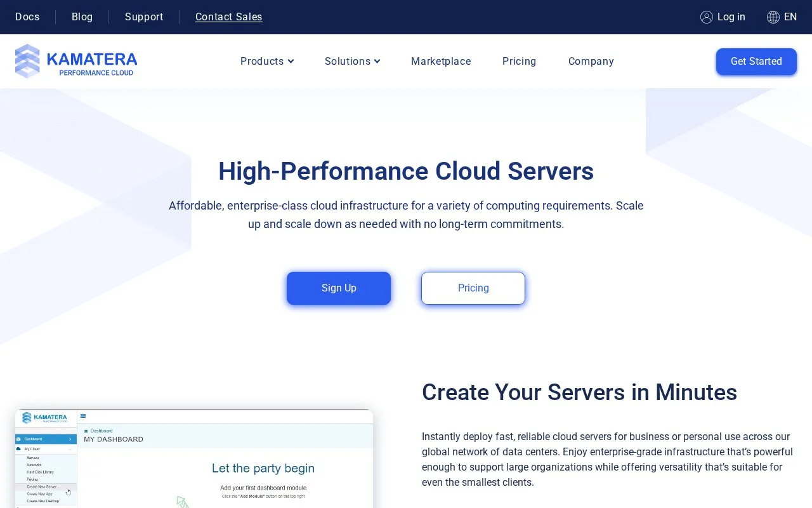Click the 'Create Your Servers in Minutes' heading
Screen dimensions: 812x508
(579, 392)
